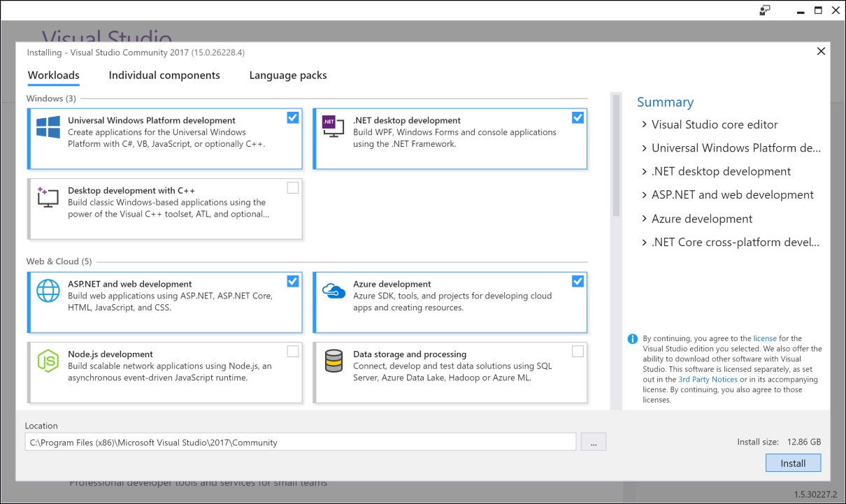Uncheck Universal Windows Platform development workload

click(293, 117)
